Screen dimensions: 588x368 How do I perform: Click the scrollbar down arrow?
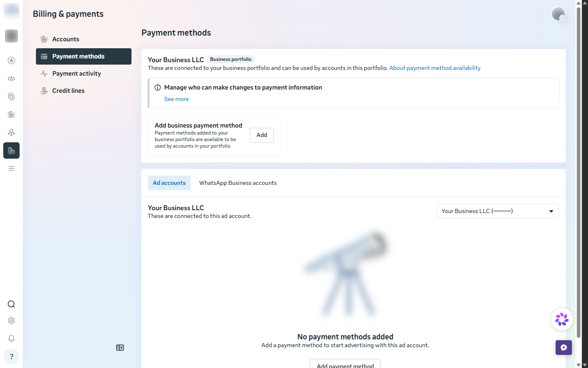(x=579, y=365)
